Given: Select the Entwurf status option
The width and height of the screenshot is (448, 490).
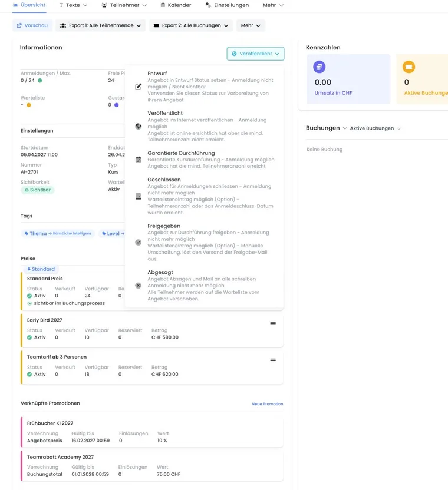Looking at the screenshot, I should pos(205,87).
